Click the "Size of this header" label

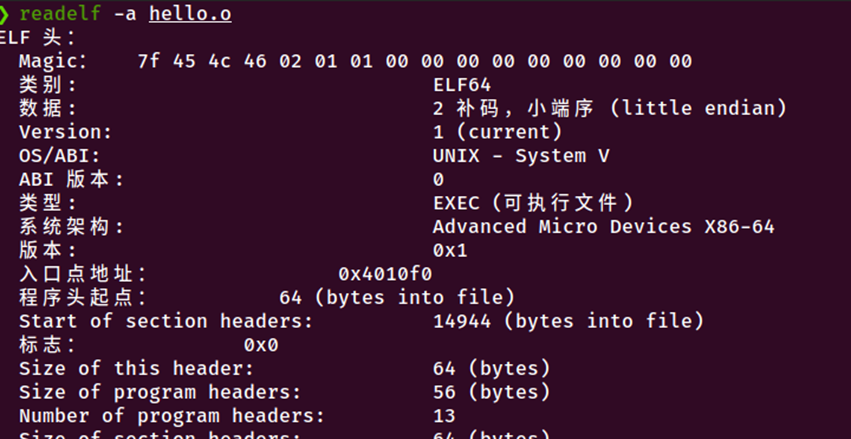(x=130, y=369)
